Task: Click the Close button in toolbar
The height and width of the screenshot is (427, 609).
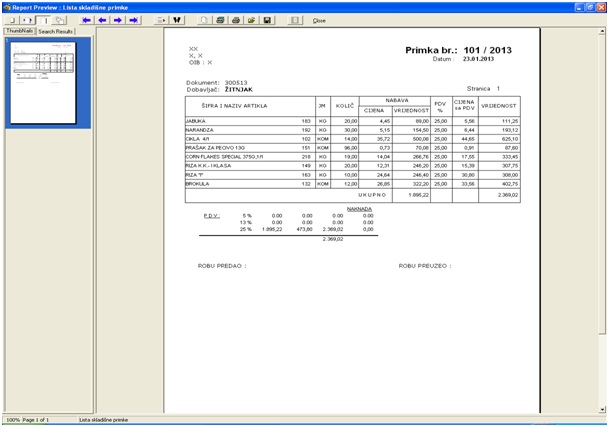Action: pos(319,21)
